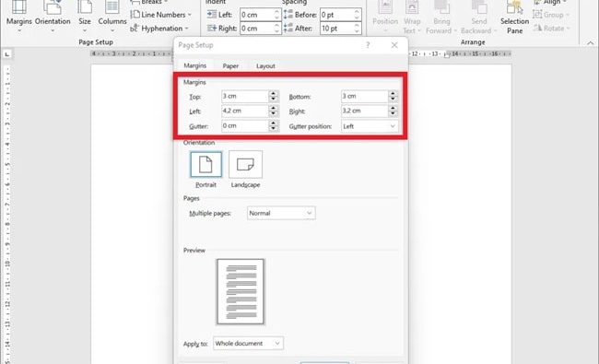
Task: Open the Selection Pane
Action: pyautogui.click(x=514, y=17)
